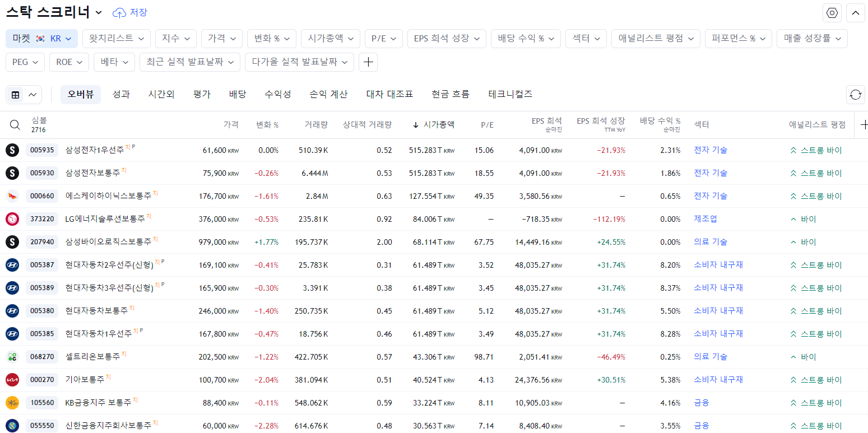Viewport: 868px width, 433px height.
Task: Collapse filters with the up-chevron button
Action: (x=856, y=13)
